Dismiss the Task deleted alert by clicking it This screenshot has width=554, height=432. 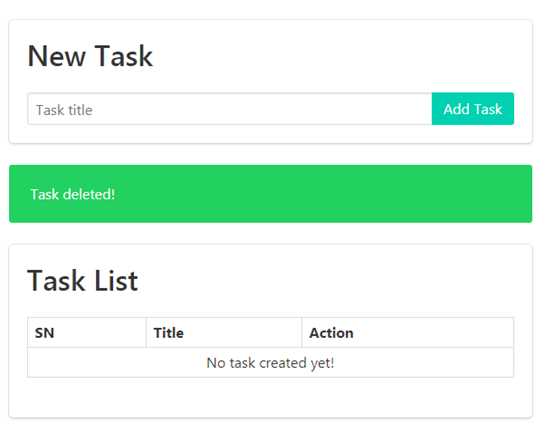[x=270, y=194]
